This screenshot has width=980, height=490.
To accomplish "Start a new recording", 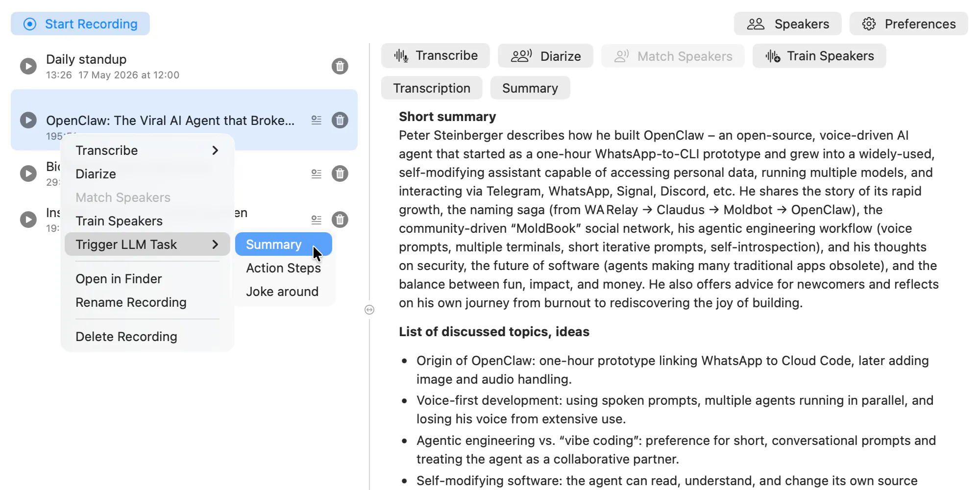I will click(x=80, y=24).
